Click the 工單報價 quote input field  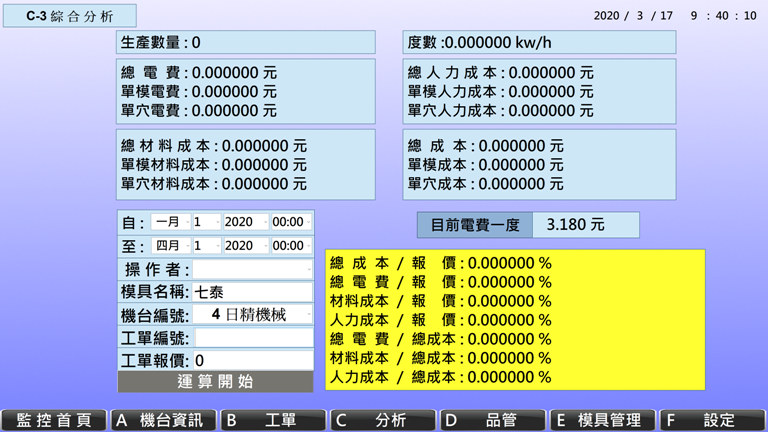[x=252, y=360]
